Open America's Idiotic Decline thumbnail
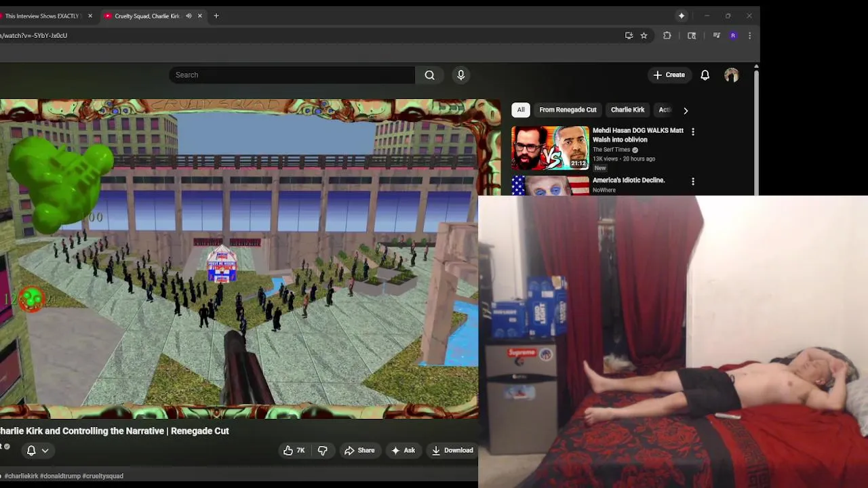The height and width of the screenshot is (488, 868). [x=550, y=186]
